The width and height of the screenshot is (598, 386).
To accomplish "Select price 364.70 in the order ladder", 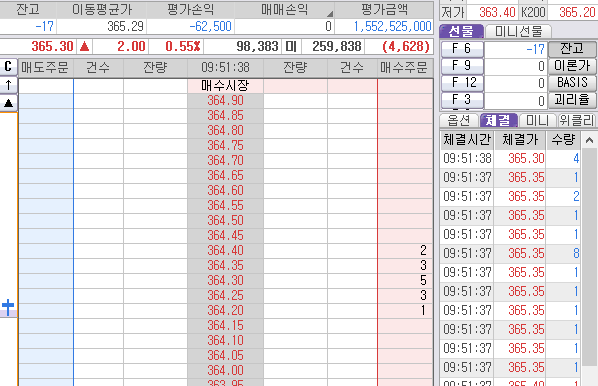I will (225, 161).
